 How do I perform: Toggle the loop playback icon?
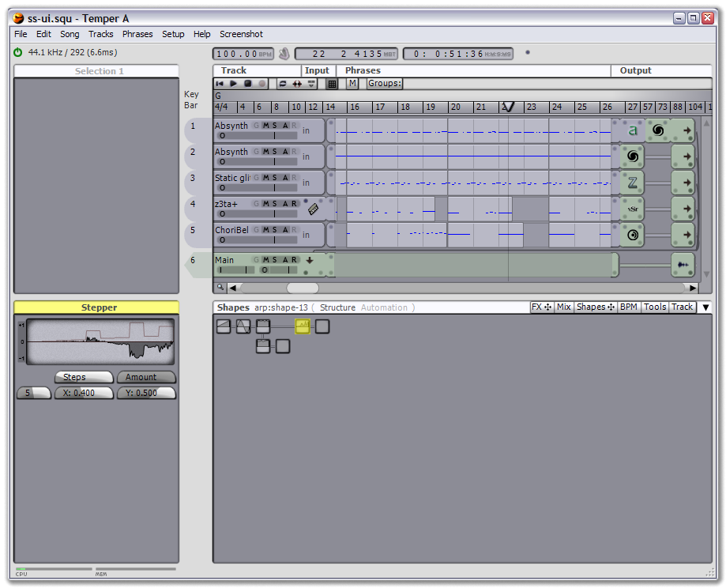coord(283,84)
